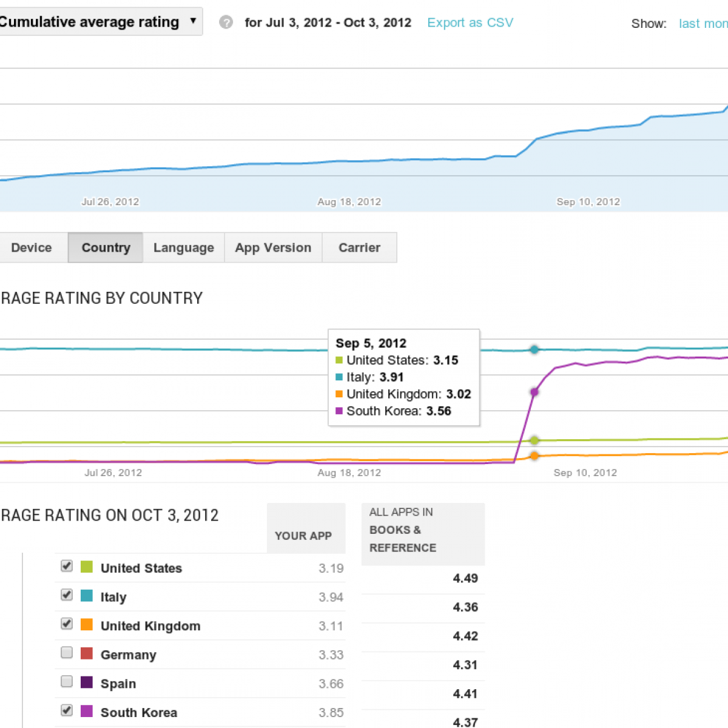This screenshot has width=728, height=728.
Task: Open the Carrier tab
Action: 359,248
